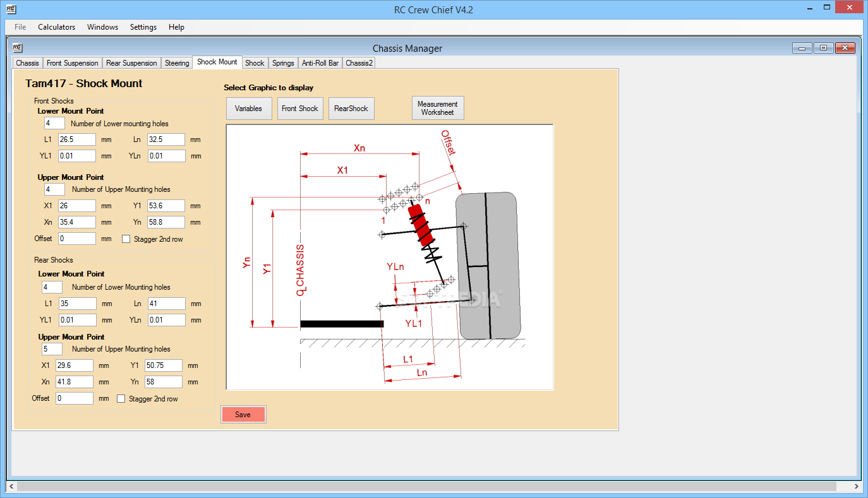Open the File menu
Screen dimensions: 868x498
pos(20,27)
